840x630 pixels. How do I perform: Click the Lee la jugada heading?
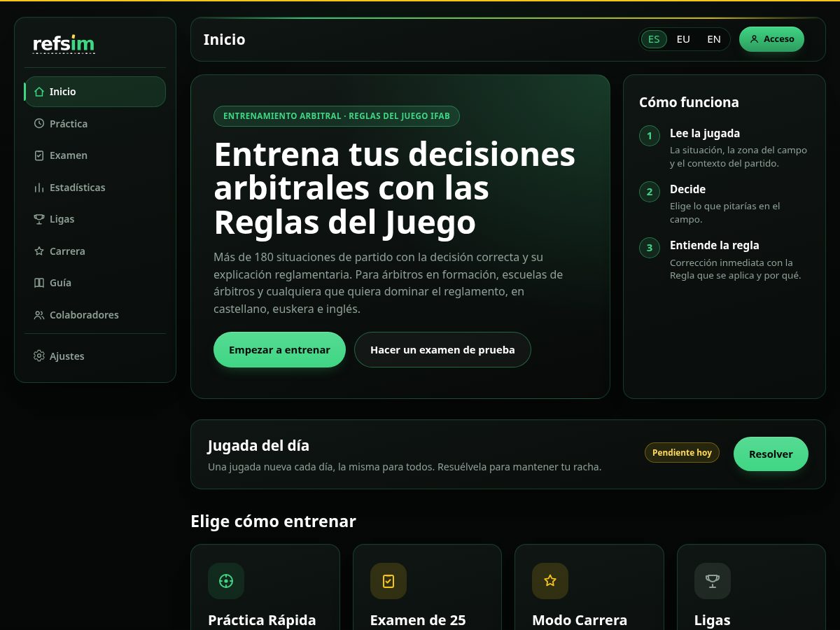(705, 134)
